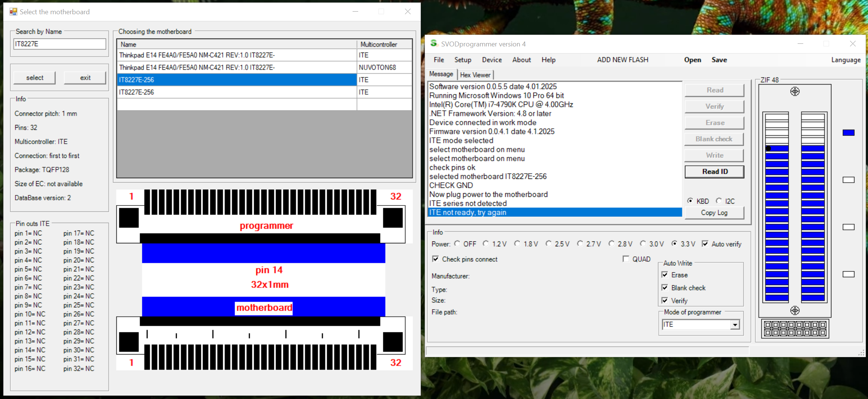
Task: Select the 1.8 V power radio button
Action: click(517, 244)
